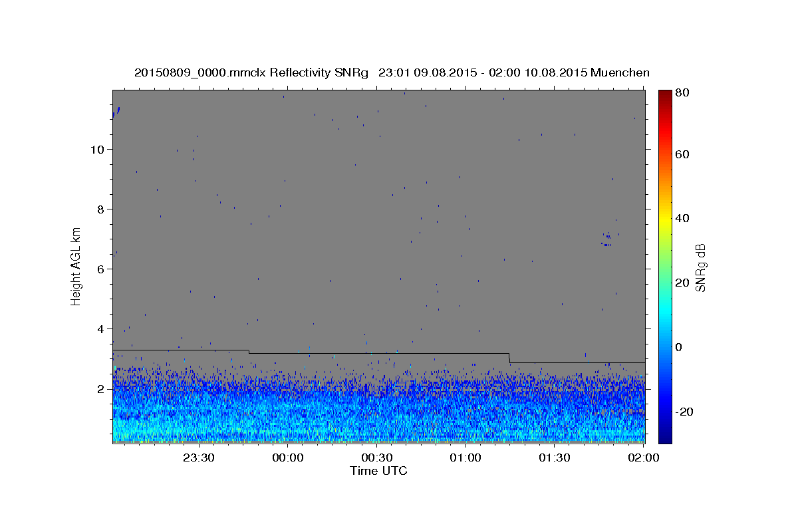
Task: Click the height axis value 2
Action: tap(101, 388)
